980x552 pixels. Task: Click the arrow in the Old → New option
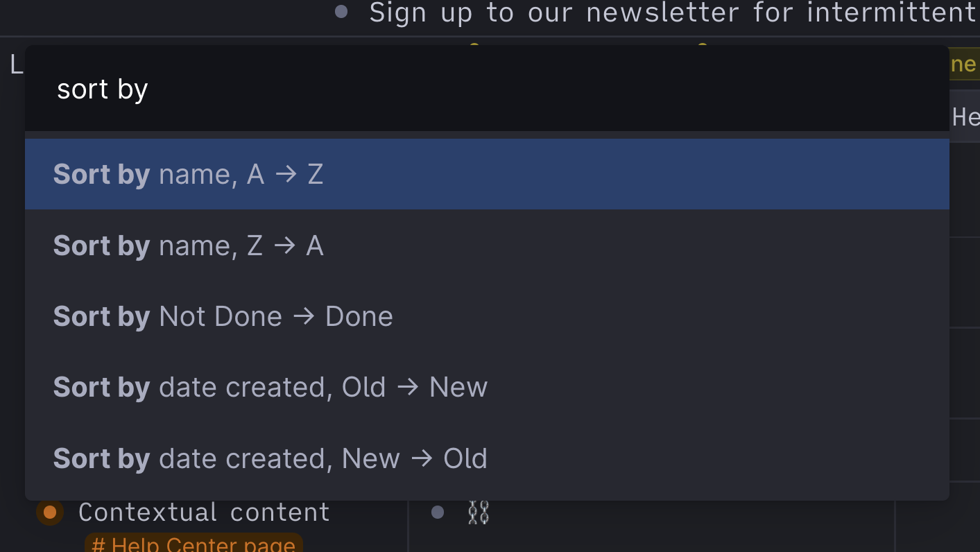tap(408, 387)
